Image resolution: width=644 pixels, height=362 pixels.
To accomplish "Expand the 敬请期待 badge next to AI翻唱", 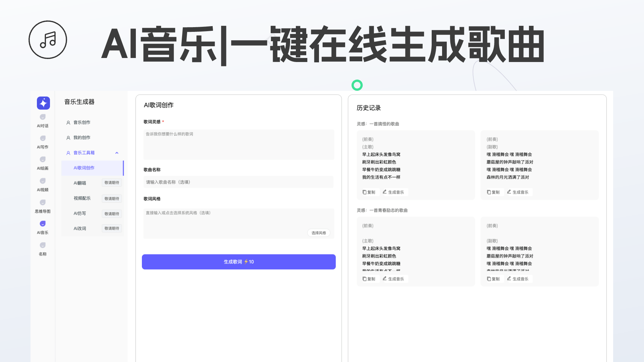I will click(112, 183).
